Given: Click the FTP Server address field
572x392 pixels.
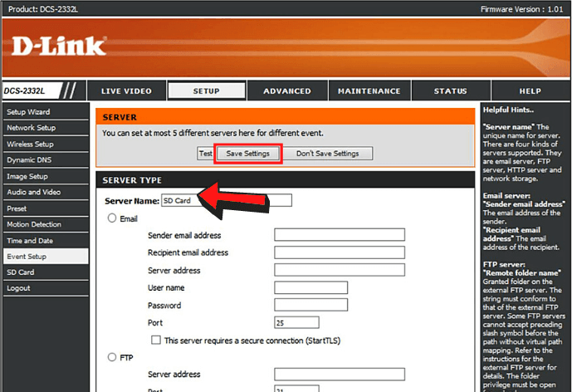Looking at the screenshot, I should click(340, 374).
